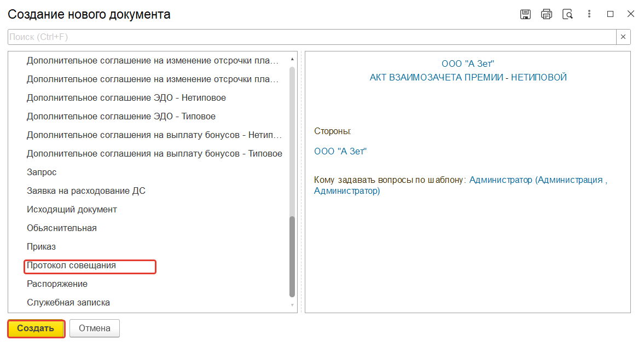The height and width of the screenshot is (346, 644).
Task: Click the save (floppy disk) icon
Action: (525, 14)
